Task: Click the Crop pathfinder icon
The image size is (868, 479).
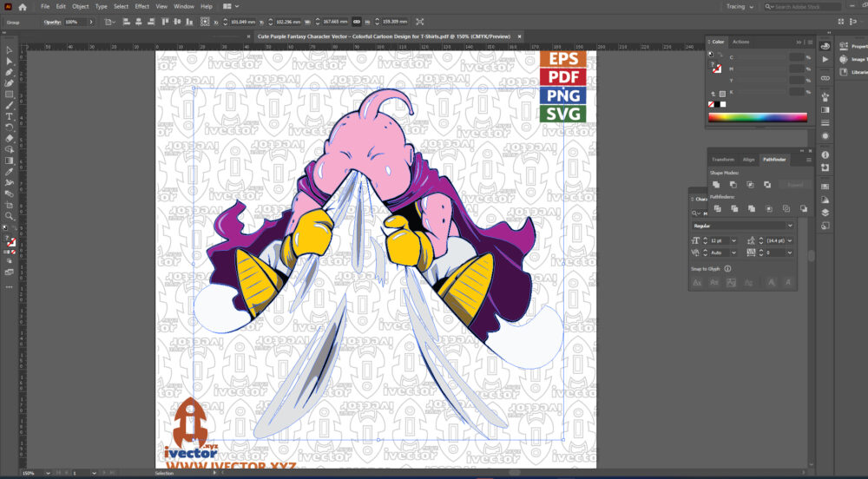Action: tap(769, 208)
